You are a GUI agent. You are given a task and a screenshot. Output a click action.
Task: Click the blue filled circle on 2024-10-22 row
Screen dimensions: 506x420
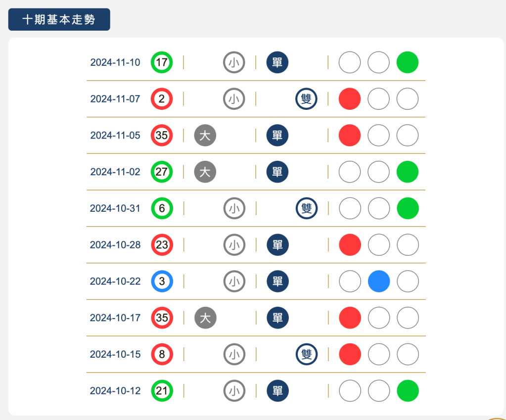coord(378,281)
